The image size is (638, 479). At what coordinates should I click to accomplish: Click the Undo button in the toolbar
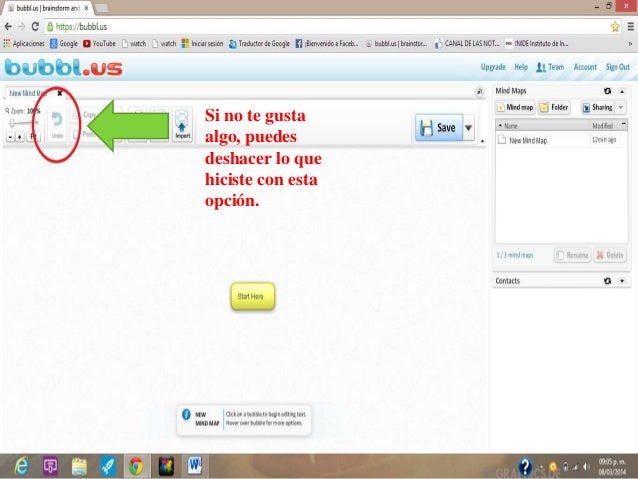pos(57,125)
